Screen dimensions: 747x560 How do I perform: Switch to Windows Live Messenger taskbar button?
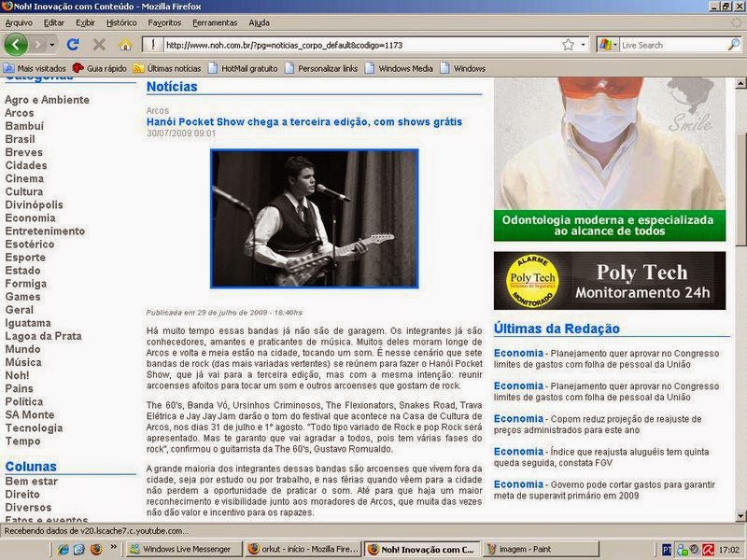coord(183,549)
